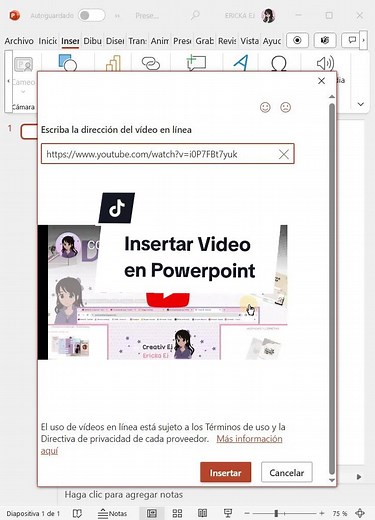Open the chart ribbon icon

click(x=113, y=63)
